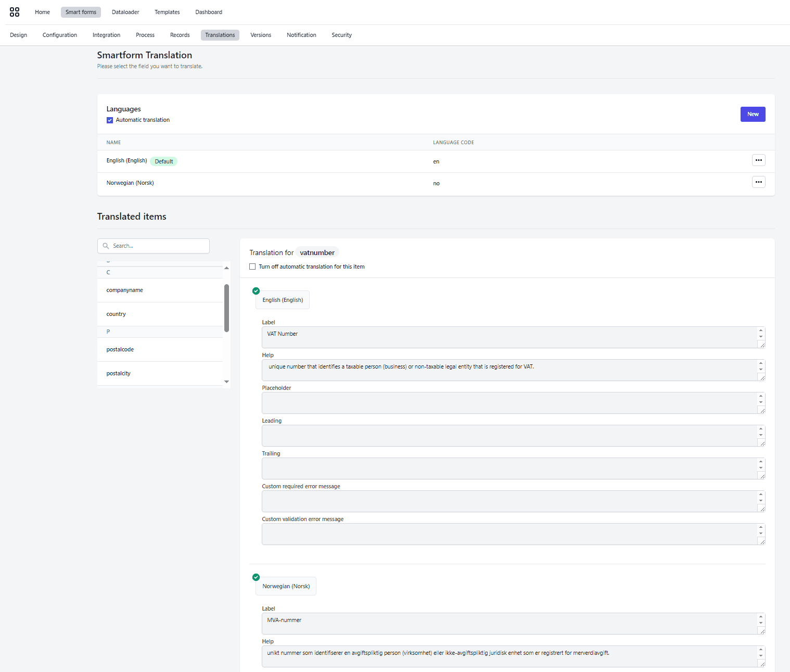The height and width of the screenshot is (672, 790).
Task: Uncheck the Automatic translation checkbox
Action: pyautogui.click(x=110, y=120)
